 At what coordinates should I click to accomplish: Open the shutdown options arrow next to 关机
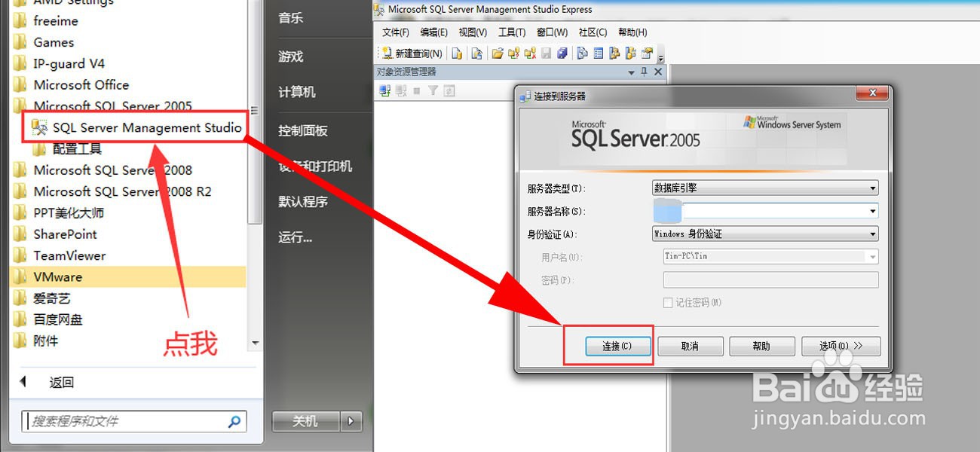pyautogui.click(x=351, y=421)
